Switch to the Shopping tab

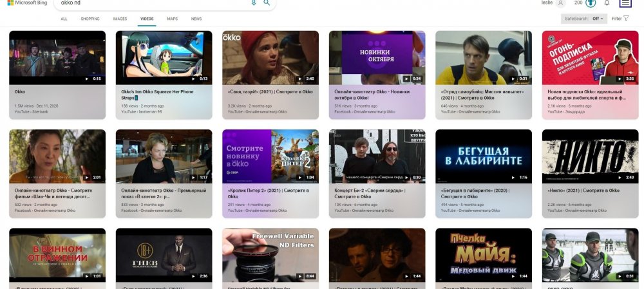90,19
